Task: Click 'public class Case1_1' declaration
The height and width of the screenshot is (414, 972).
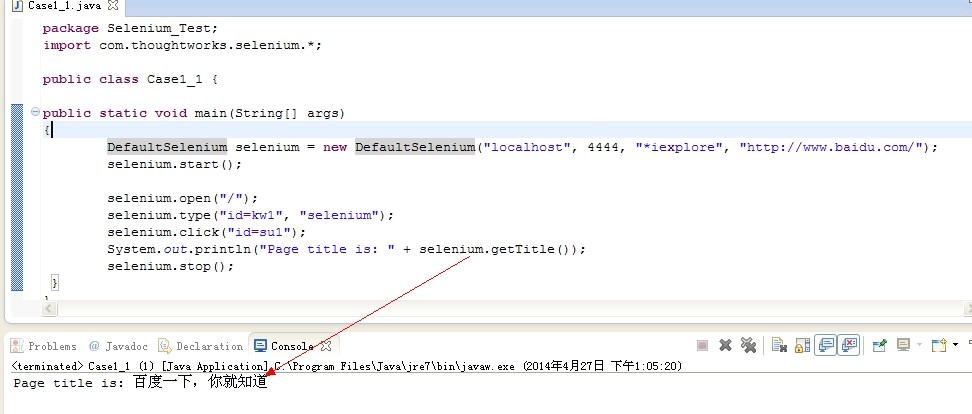Action: pos(130,79)
